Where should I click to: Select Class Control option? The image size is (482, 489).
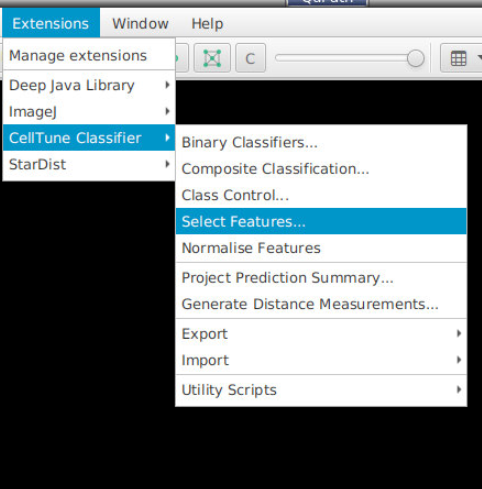321,195
